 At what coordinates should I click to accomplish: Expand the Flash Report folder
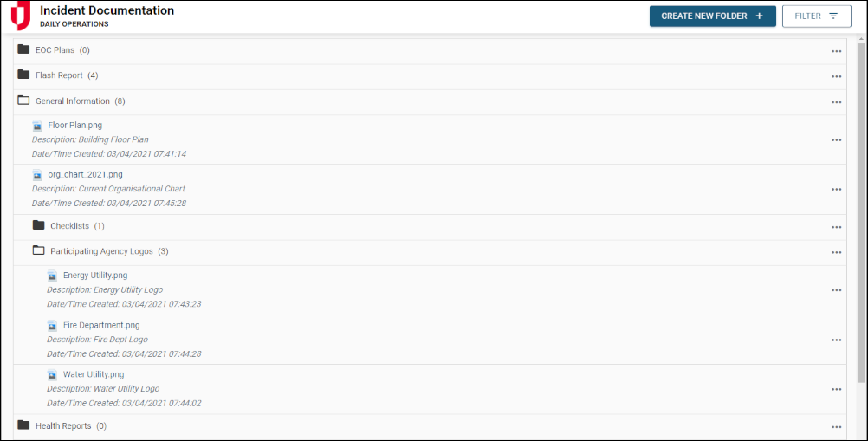23,75
